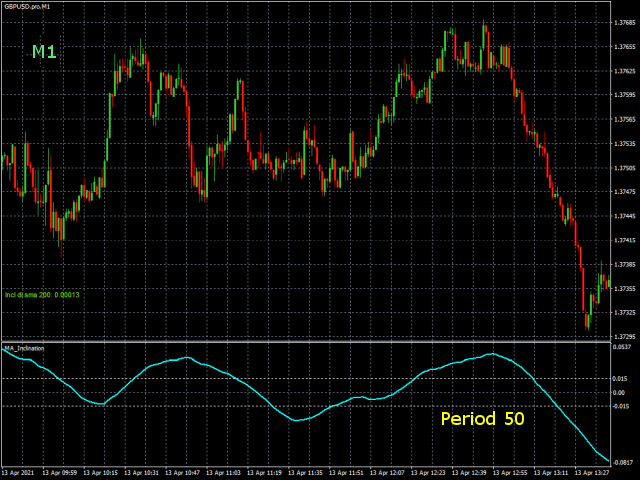Click the '13 Apr 12:23' time label
Viewport: 640px width, 480px height.
(428, 473)
